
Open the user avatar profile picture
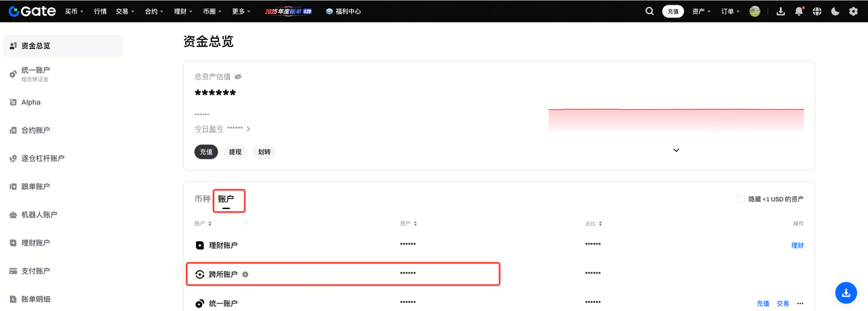(x=755, y=12)
